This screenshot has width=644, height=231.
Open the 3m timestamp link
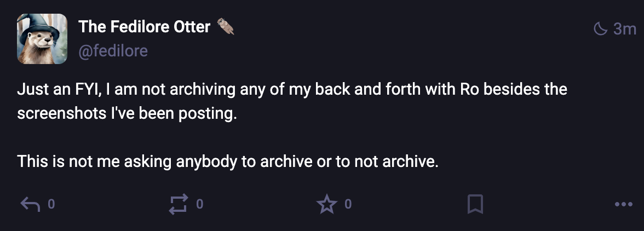coord(625,28)
